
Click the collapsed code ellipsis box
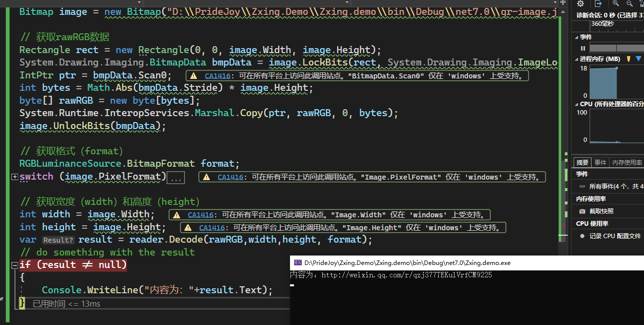176,178
